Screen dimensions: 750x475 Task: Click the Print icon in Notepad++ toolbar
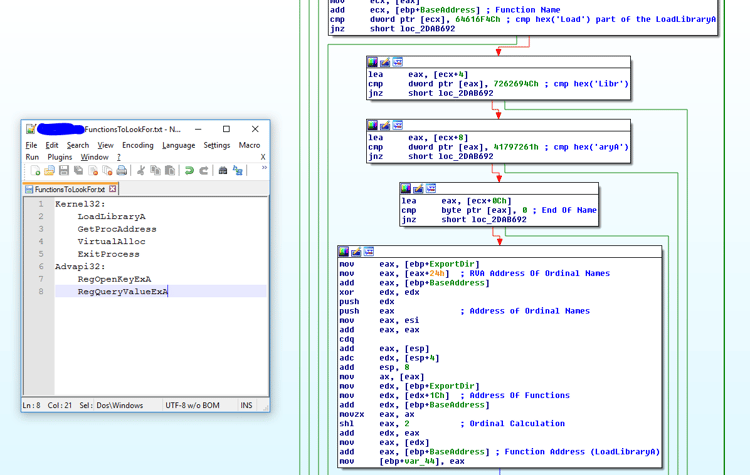click(x=121, y=171)
